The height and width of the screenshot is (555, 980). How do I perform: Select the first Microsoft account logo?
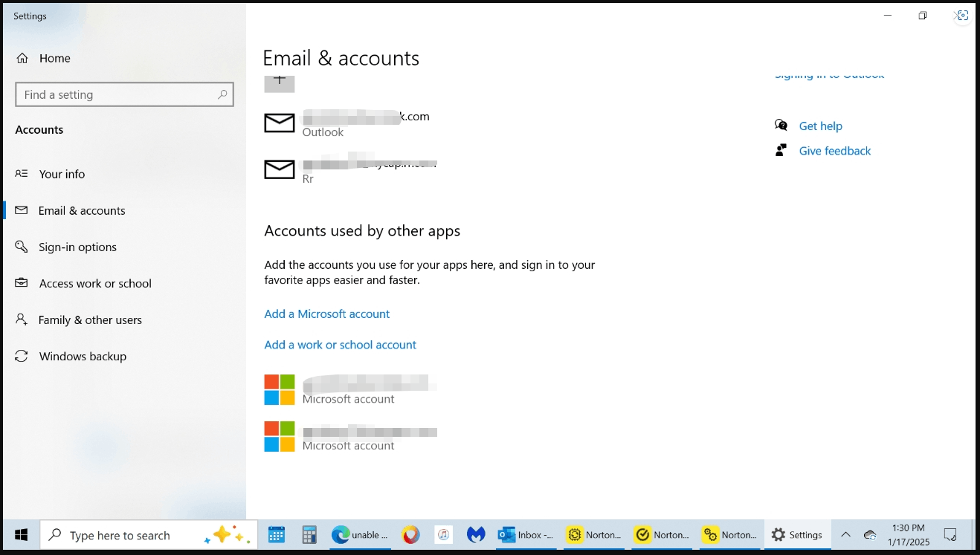click(280, 390)
